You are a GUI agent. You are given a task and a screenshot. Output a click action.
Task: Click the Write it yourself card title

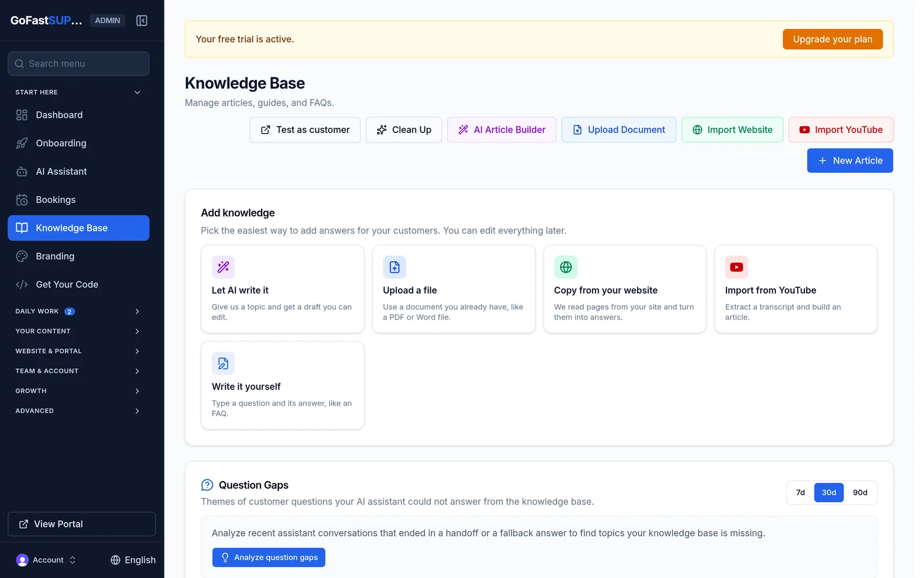(x=246, y=387)
